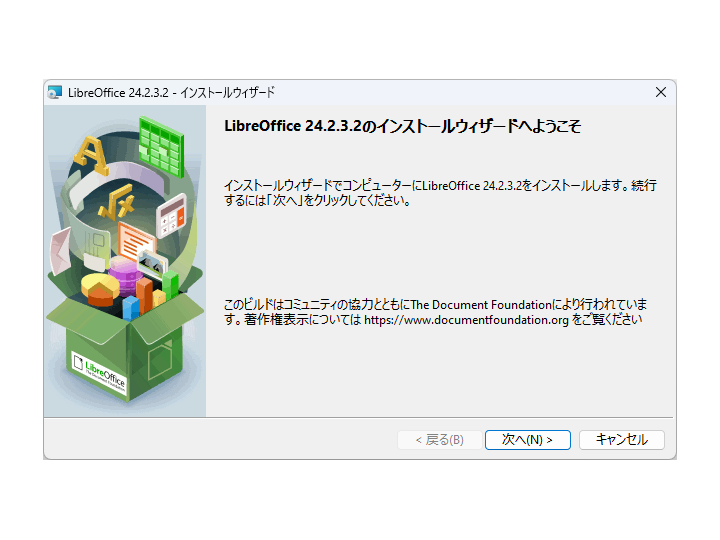720x540 pixels.
Task: Close the LibreOffice install wizard window
Action: [x=661, y=92]
